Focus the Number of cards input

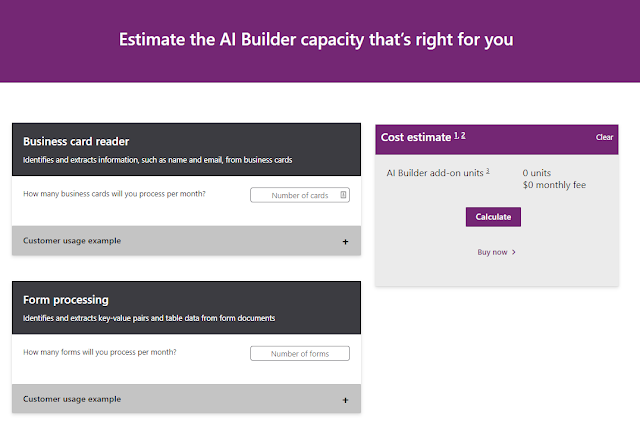(x=293, y=195)
